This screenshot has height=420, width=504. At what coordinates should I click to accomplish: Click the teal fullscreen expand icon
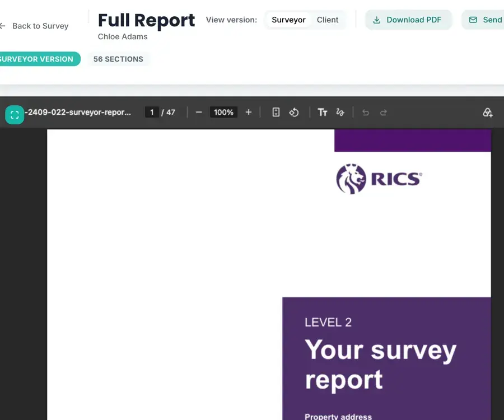15,115
